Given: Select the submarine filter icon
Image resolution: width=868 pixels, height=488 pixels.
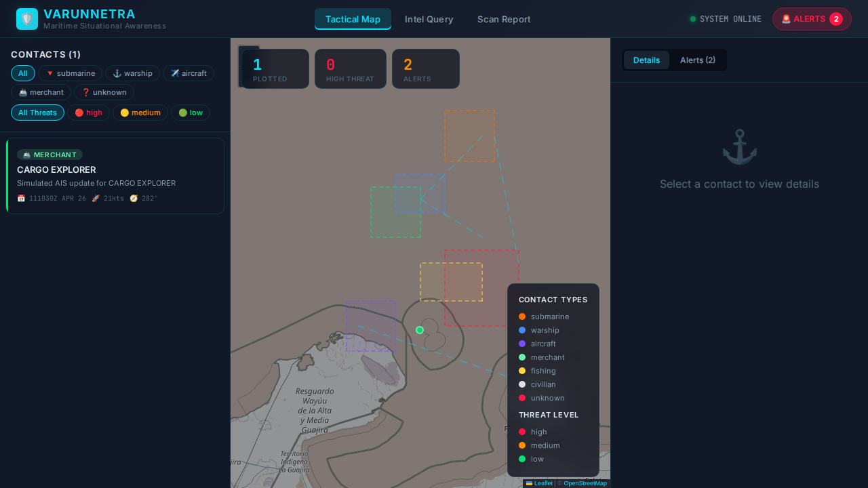Looking at the screenshot, I should (50, 73).
